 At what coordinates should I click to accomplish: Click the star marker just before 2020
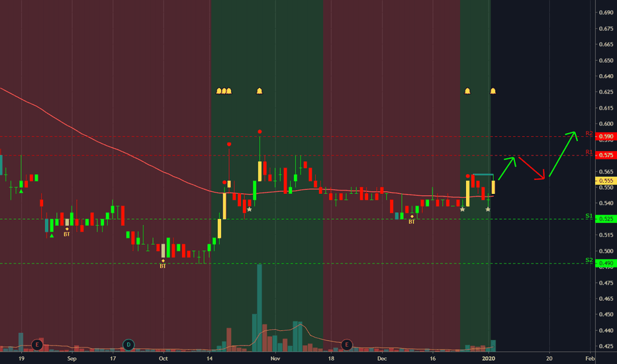488,209
